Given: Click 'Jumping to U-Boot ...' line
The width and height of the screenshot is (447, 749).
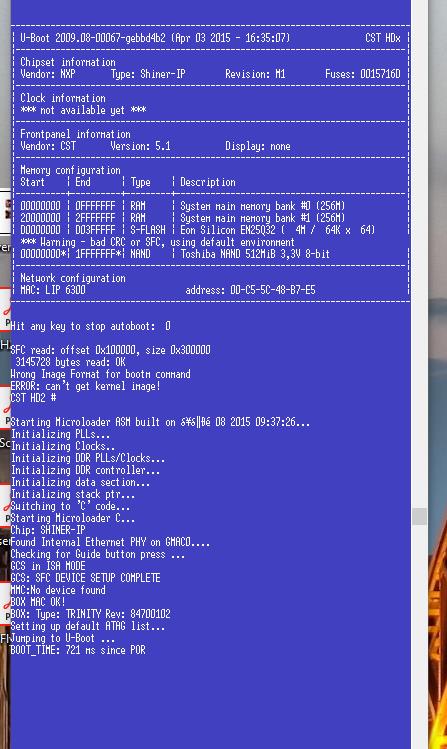Looking at the screenshot, I should tap(63, 638).
